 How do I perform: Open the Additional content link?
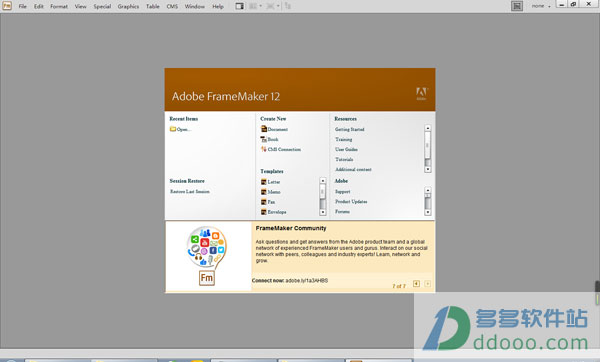[353, 169]
